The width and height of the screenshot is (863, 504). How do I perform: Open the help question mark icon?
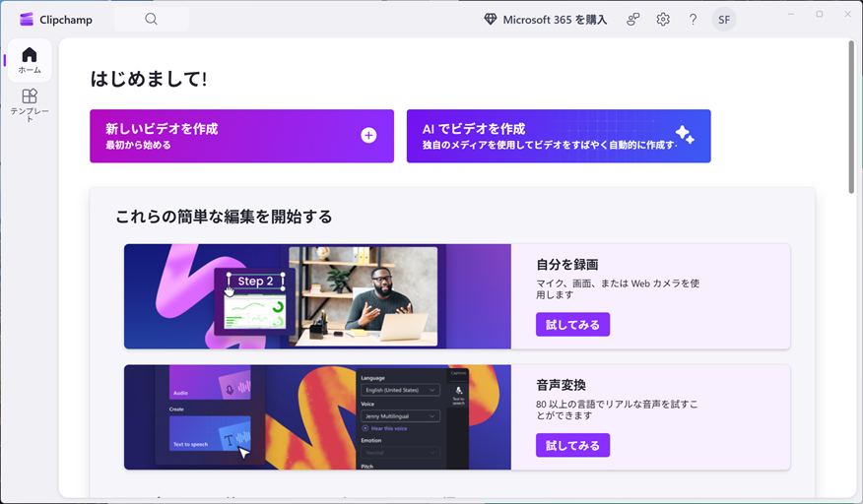pos(693,20)
